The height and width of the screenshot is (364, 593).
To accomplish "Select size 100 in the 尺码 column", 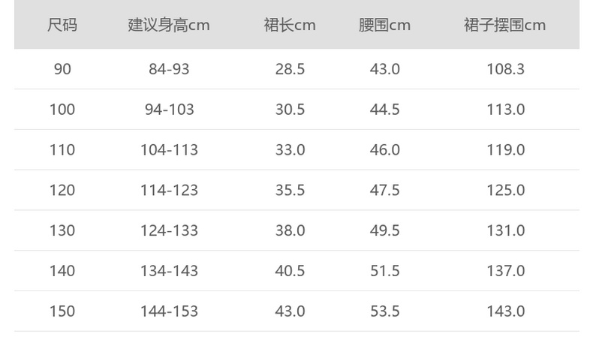I will coord(62,110).
